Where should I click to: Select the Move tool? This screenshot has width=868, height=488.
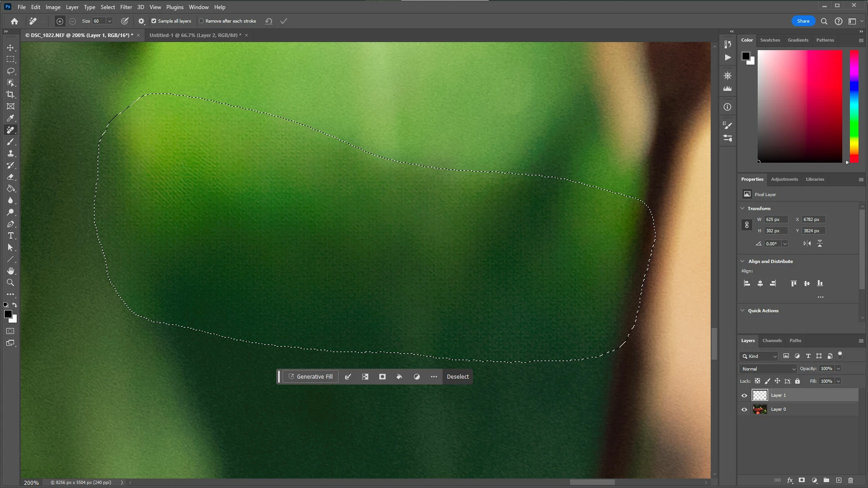(10, 48)
